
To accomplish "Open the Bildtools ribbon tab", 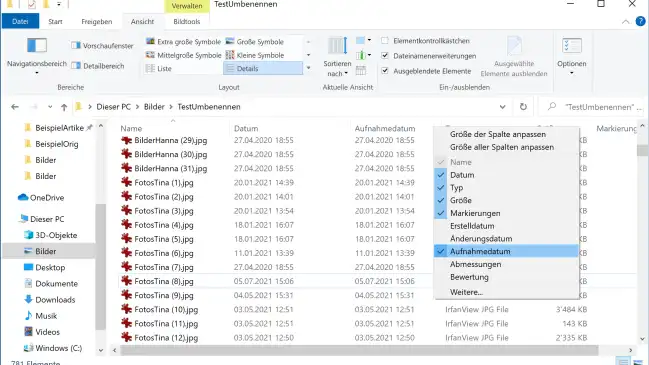I will pyautogui.click(x=187, y=22).
